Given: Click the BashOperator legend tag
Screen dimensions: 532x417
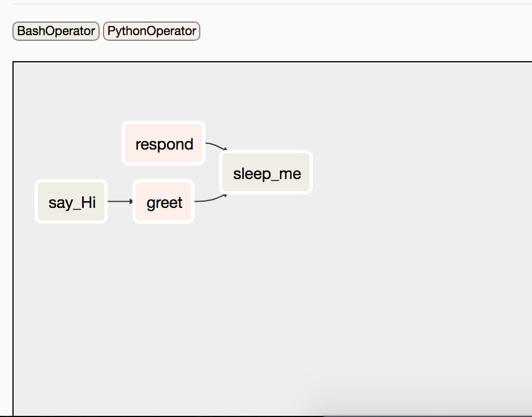Looking at the screenshot, I should coord(56,31).
